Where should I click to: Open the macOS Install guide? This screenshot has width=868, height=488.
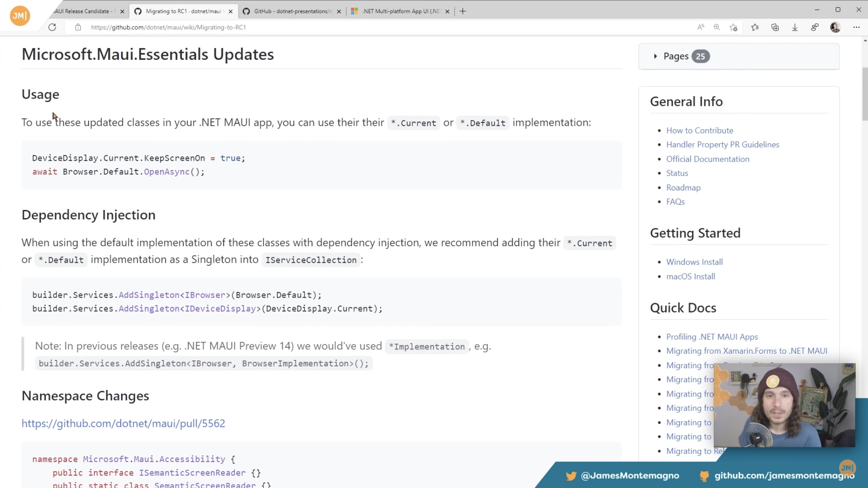click(x=691, y=276)
